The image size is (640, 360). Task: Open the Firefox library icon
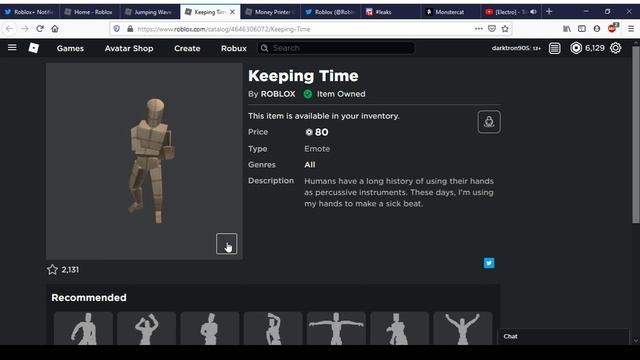pyautogui.click(x=567, y=29)
